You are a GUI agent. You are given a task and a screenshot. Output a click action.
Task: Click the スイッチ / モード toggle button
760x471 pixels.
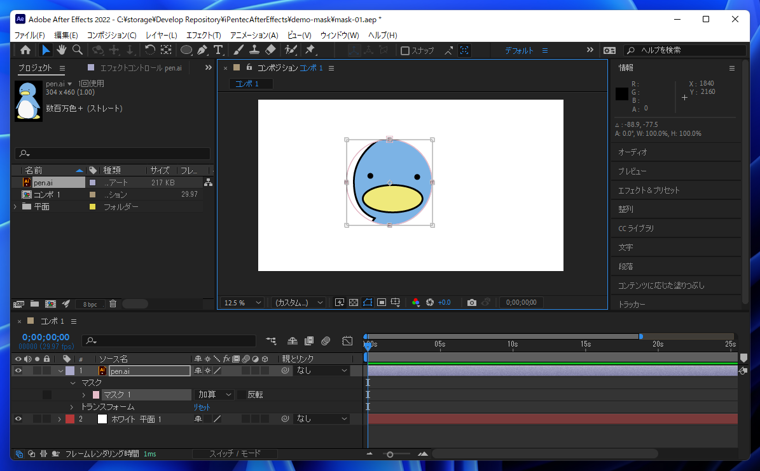tap(235, 454)
